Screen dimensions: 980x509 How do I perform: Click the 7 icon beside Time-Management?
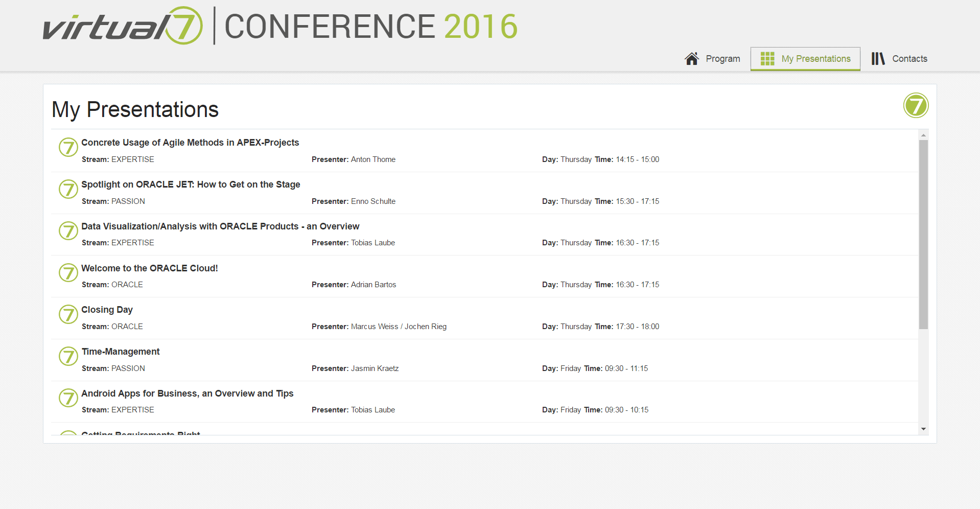click(x=68, y=356)
